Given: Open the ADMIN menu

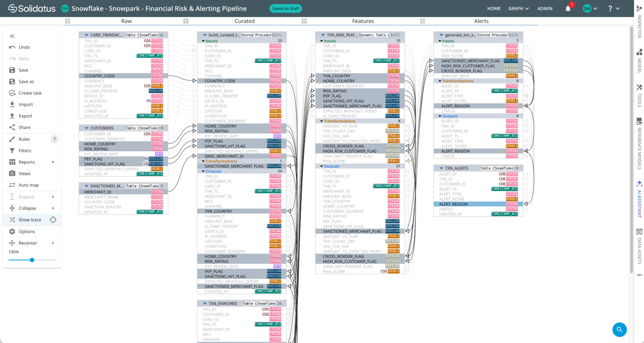Looking at the screenshot, I should (545, 9).
